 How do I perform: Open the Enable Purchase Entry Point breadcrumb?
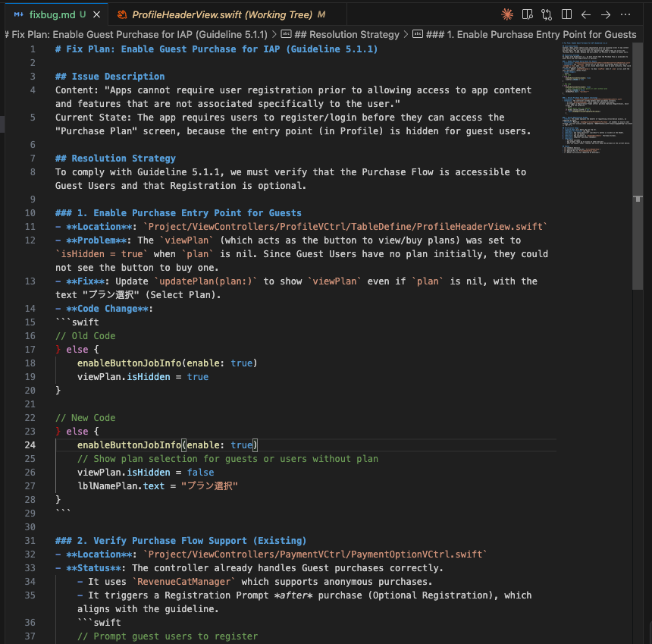(x=531, y=34)
